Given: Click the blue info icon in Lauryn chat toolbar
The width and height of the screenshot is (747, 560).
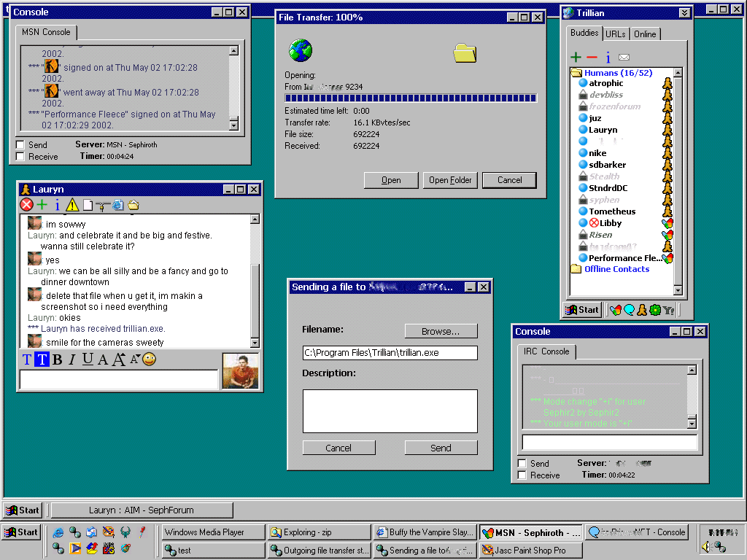Looking at the screenshot, I should 57,205.
